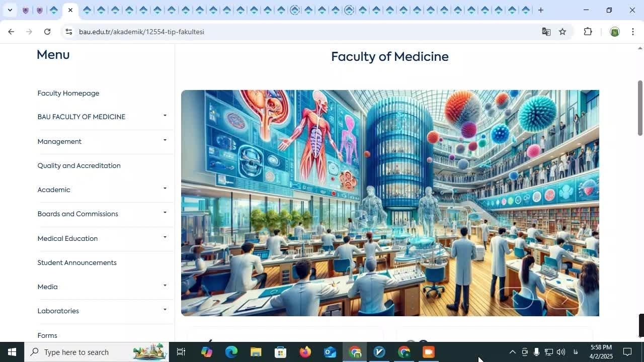Open the browser Extensions puzzle icon
This screenshot has width=644, height=362.
pyautogui.click(x=588, y=32)
